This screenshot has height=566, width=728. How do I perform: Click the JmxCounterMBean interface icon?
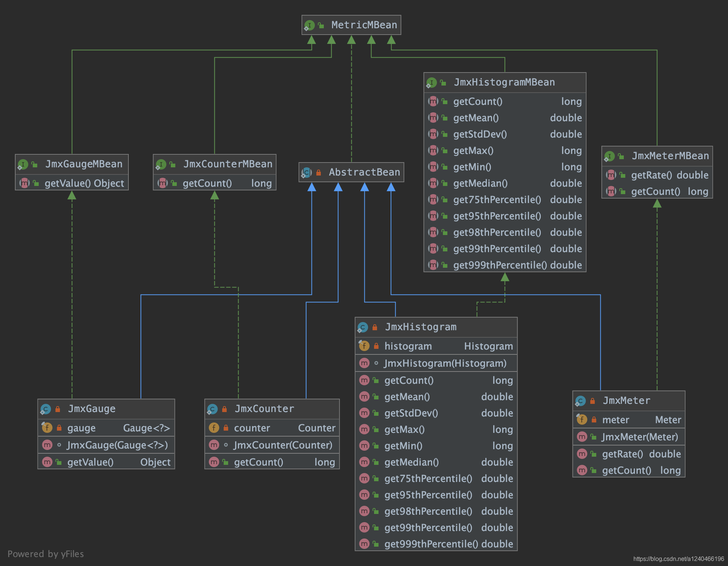[x=161, y=164]
